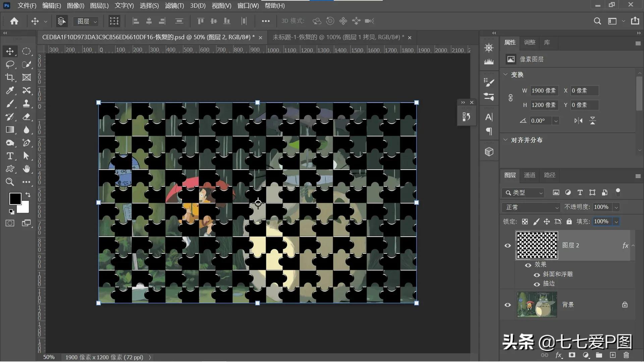Open the search icon in options bar

click(597, 21)
